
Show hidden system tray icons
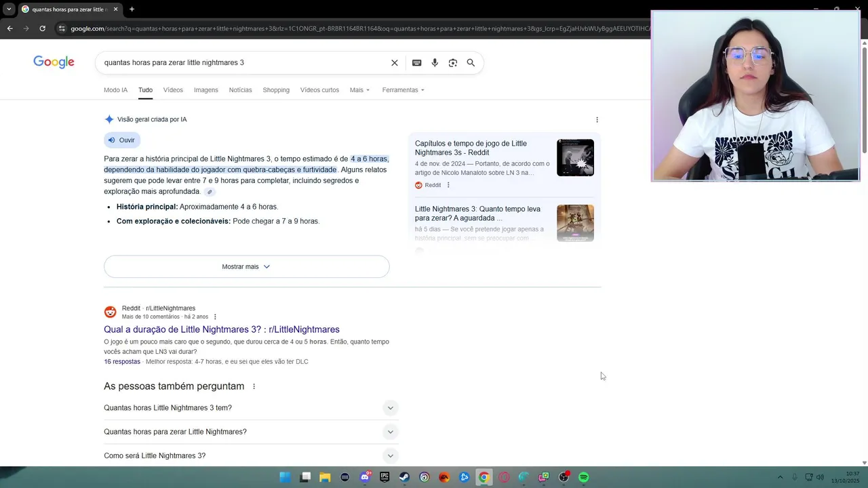pos(780,477)
